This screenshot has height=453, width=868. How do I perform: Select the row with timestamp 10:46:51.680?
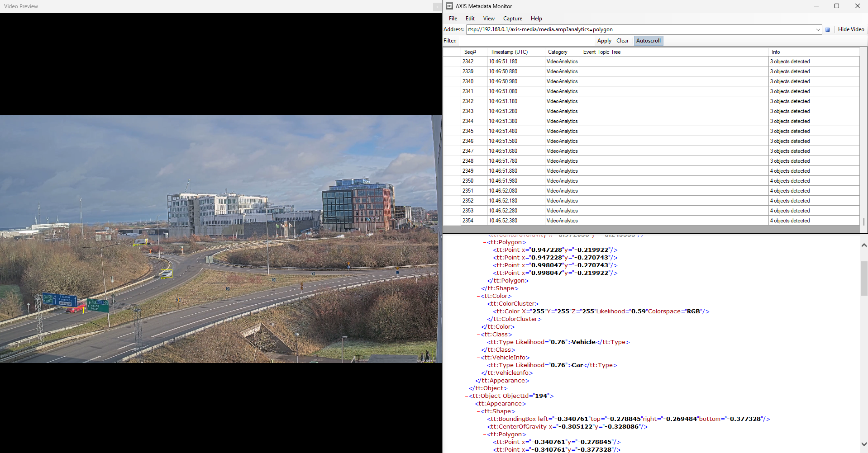tap(651, 151)
